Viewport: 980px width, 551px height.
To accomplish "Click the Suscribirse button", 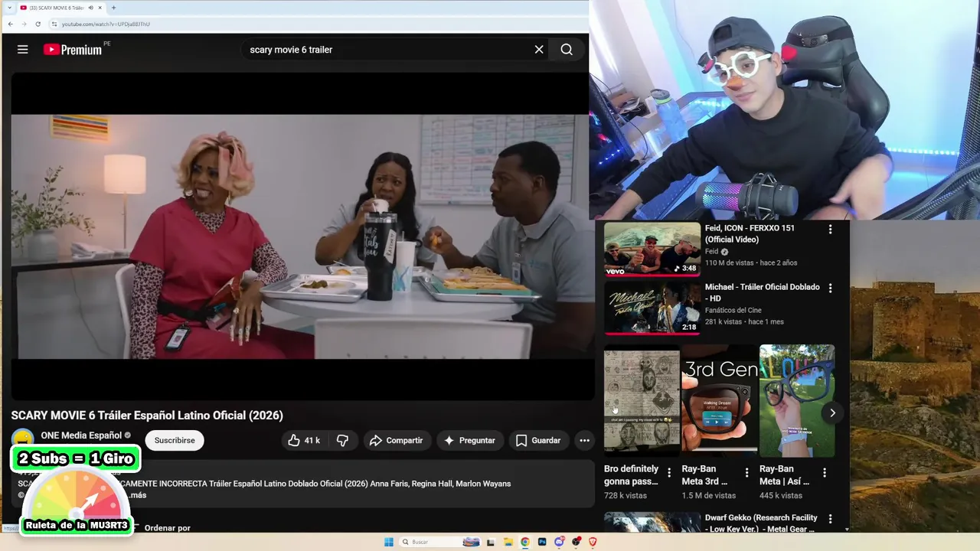I will point(175,440).
